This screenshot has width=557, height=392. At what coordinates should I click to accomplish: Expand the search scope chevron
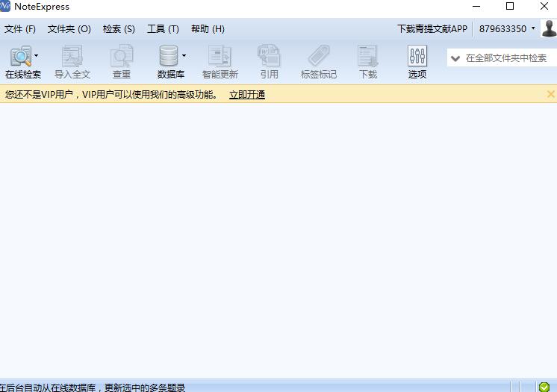coord(455,58)
